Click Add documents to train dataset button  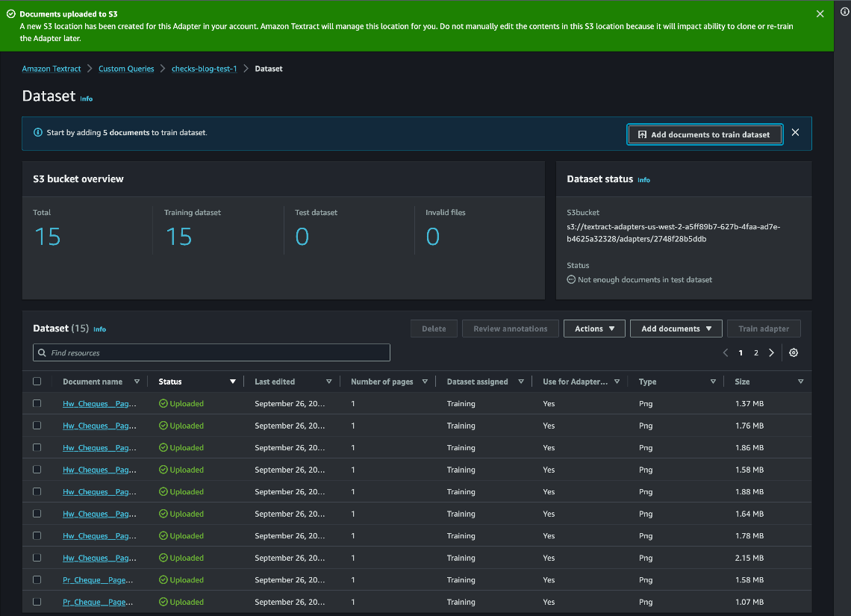(705, 134)
